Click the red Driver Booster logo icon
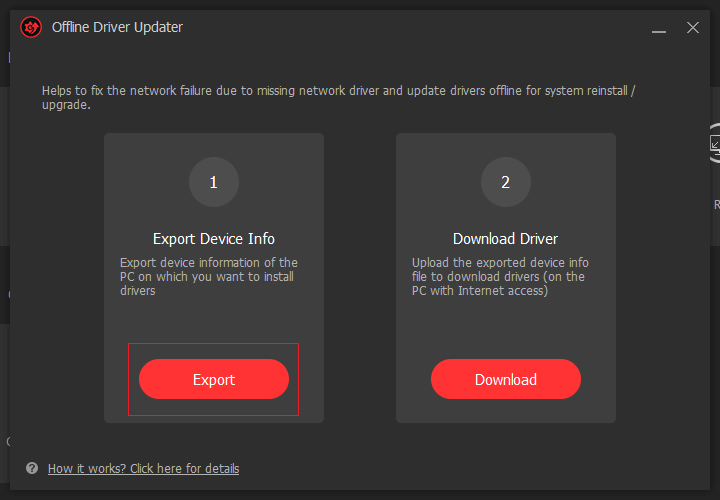720x500 pixels. [31, 27]
